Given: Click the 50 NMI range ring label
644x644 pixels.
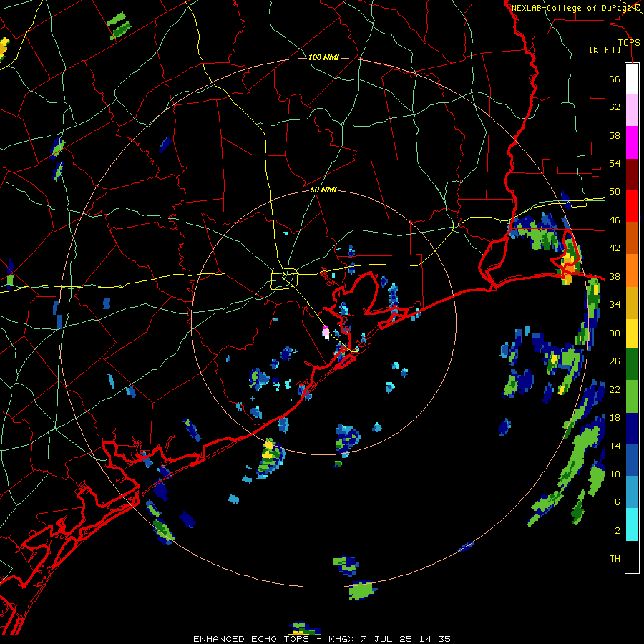Looking at the screenshot, I should point(323,190).
